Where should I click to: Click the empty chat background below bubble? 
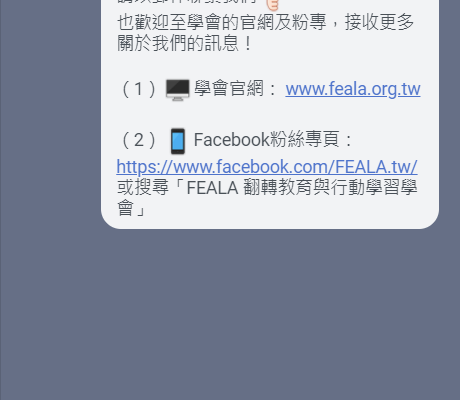click(x=230, y=313)
